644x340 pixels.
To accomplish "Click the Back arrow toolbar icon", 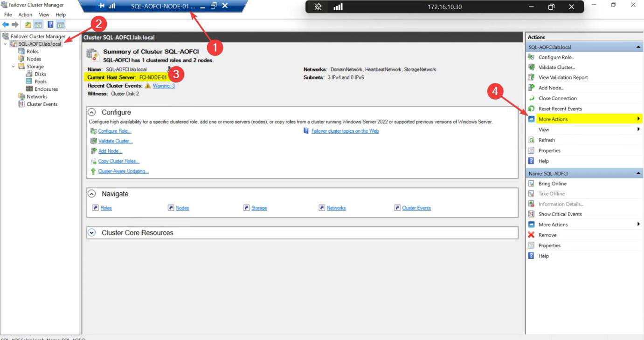I will click(x=6, y=24).
